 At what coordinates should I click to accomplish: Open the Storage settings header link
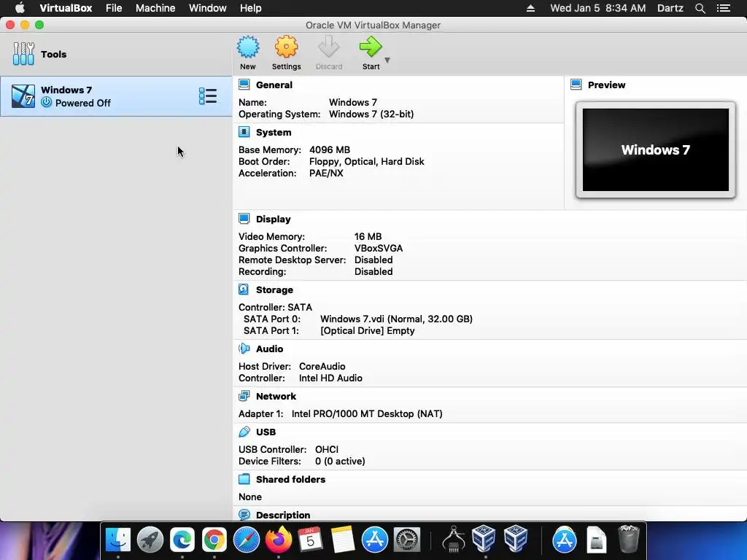pyautogui.click(x=274, y=290)
